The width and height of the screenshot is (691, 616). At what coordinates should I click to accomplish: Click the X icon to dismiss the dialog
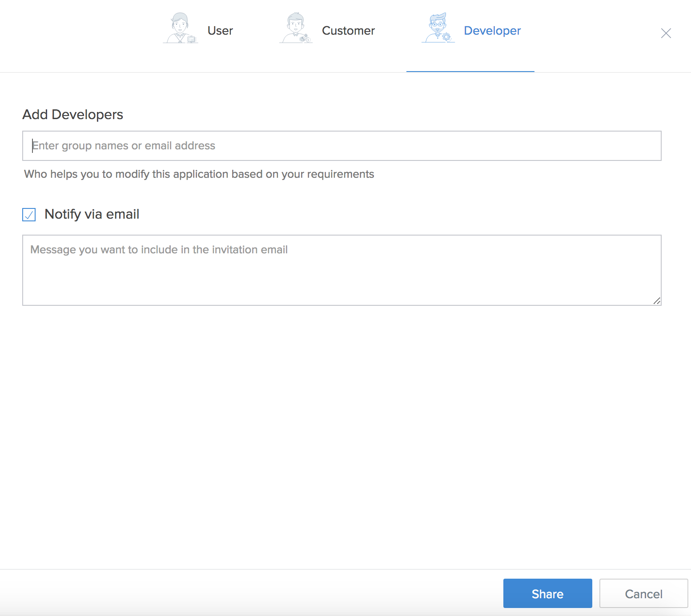666,33
